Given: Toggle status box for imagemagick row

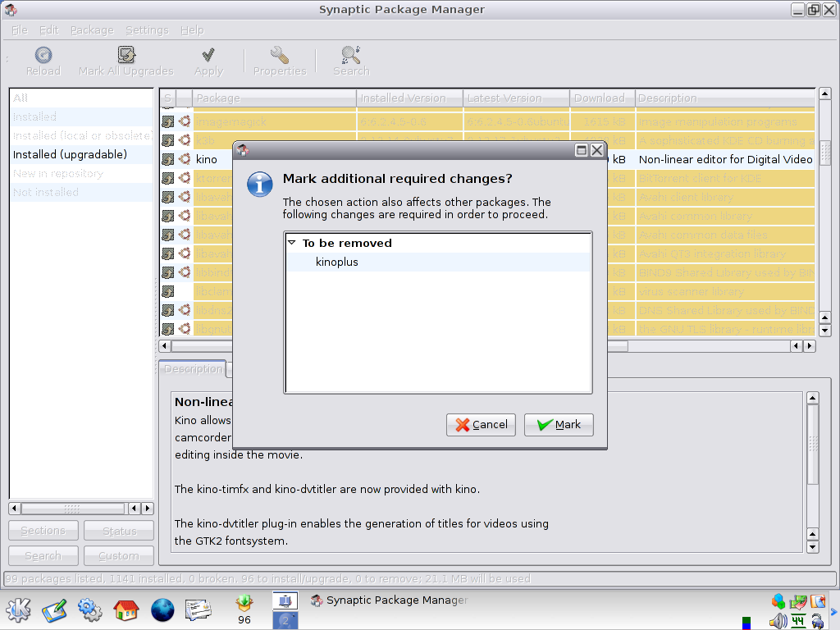Looking at the screenshot, I should pos(167,121).
